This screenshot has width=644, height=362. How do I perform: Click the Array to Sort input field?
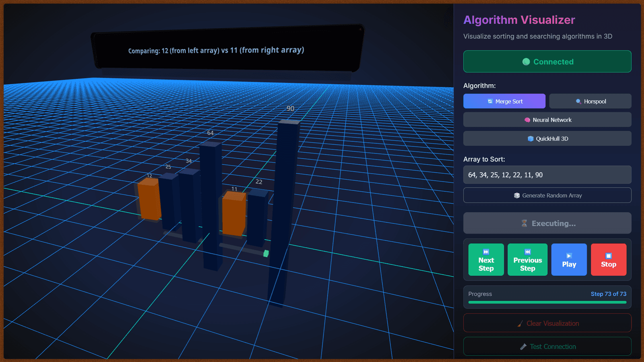pos(547,175)
